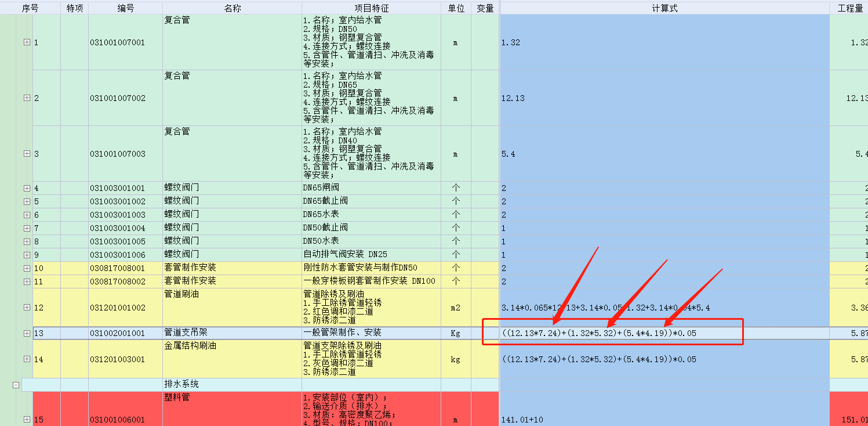Select the 排水系统 group title
Image resolution: width=868 pixels, height=426 pixels.
[x=232, y=385]
